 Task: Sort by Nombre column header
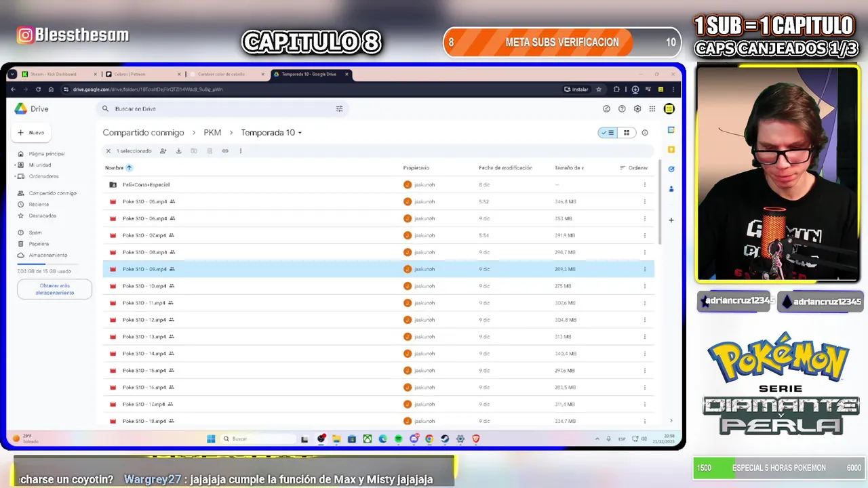point(114,168)
